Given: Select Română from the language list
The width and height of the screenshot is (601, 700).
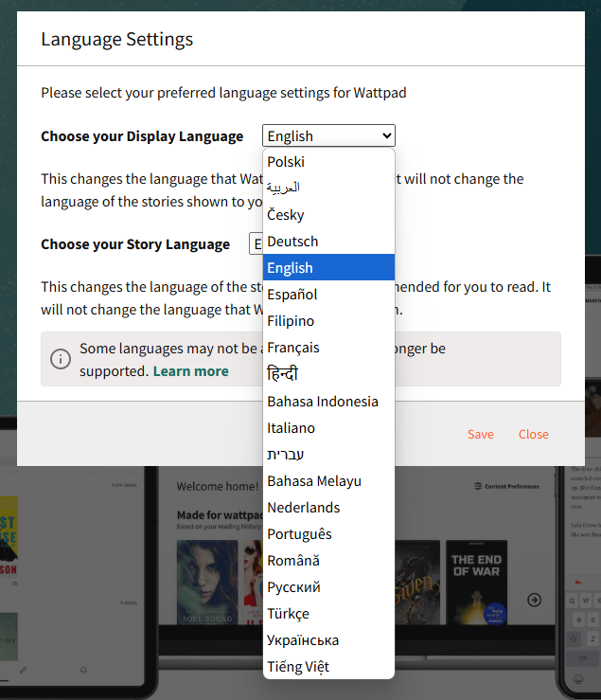Looking at the screenshot, I should (328, 560).
